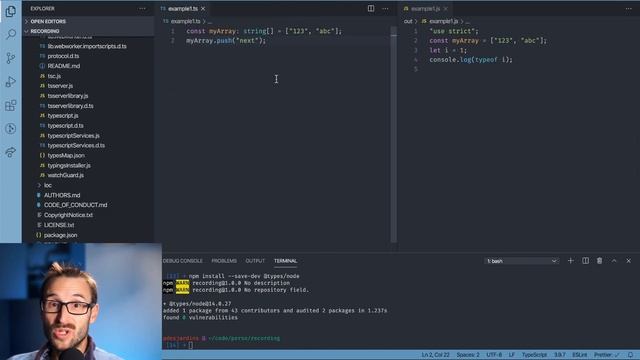This screenshot has height=360, width=640.
Task: Maximize the panel with up chevron
Action: pos(614,261)
